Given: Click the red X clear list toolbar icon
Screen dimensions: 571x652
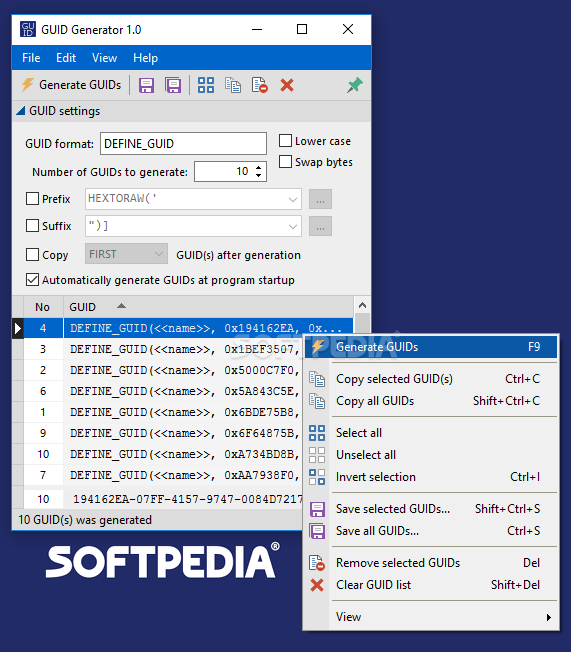Looking at the screenshot, I should pyautogui.click(x=287, y=85).
